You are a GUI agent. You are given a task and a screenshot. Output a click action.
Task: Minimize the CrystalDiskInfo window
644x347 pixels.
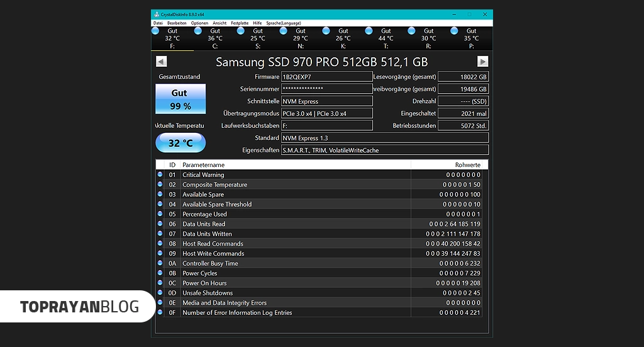click(x=454, y=14)
